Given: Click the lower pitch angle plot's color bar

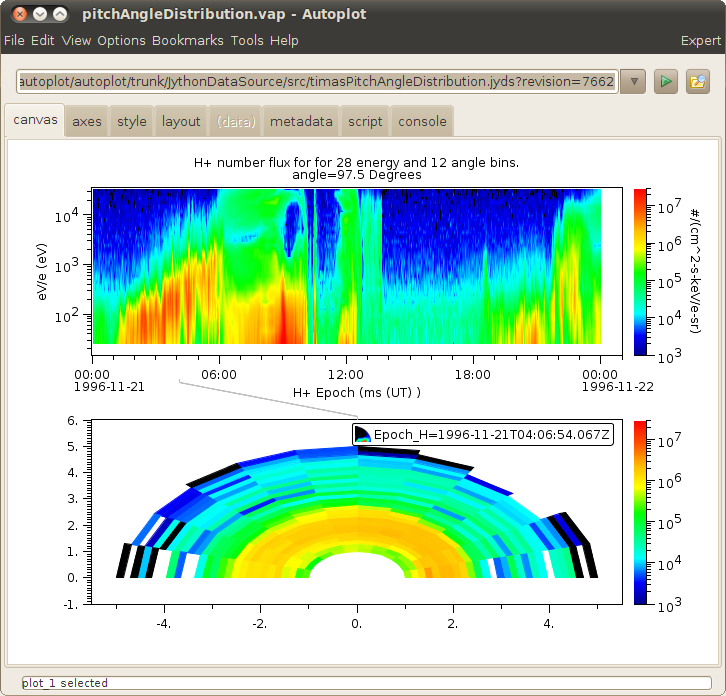Looking at the screenshot, I should (641, 512).
